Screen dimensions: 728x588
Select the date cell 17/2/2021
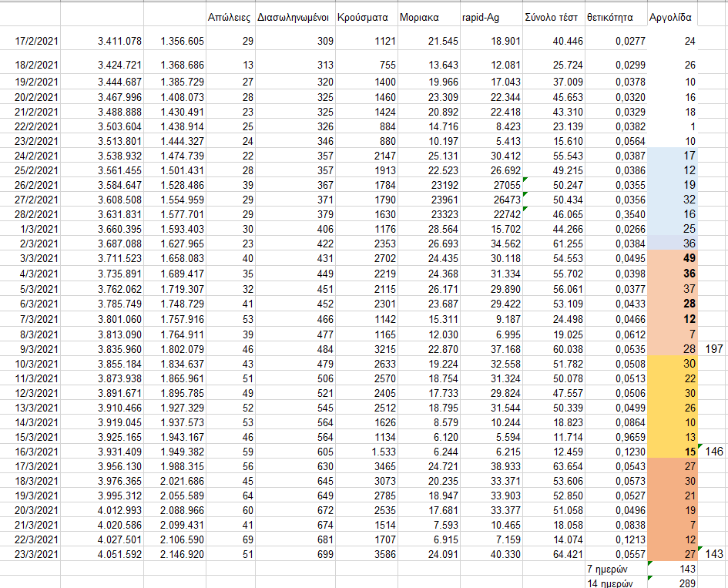point(31,41)
